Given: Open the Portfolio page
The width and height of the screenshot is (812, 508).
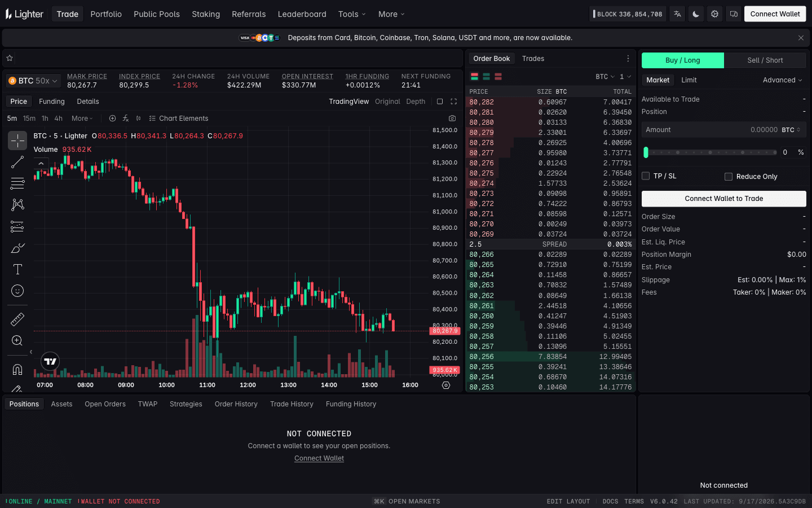Looking at the screenshot, I should click(106, 14).
